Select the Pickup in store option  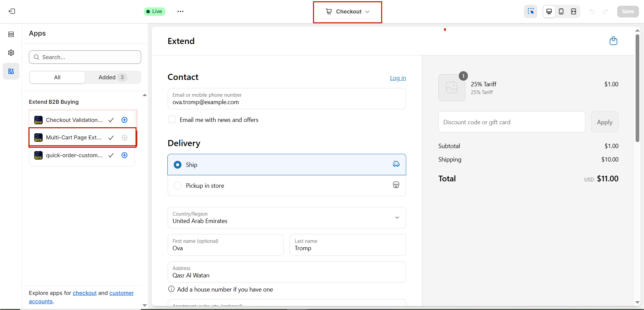287,186
